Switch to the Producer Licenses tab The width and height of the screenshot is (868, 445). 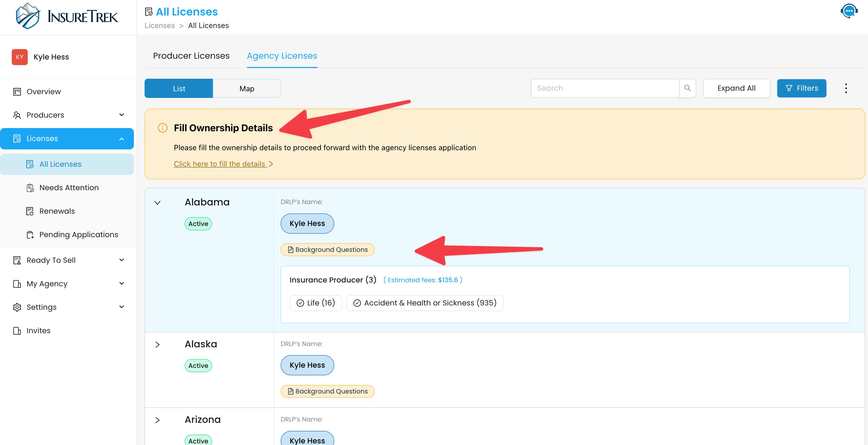[x=191, y=55]
